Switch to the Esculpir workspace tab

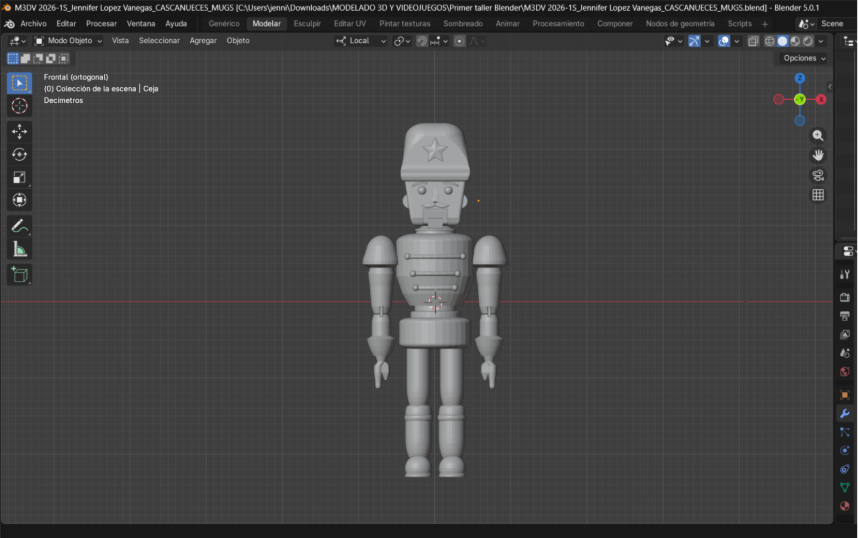[307, 23]
